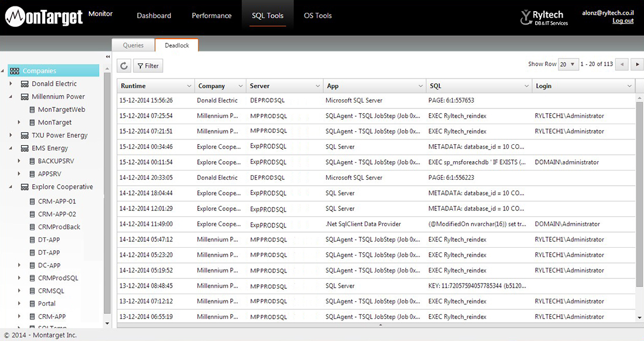Click the company icon beside Donald Electric
This screenshot has width=644, height=341.
click(25, 84)
